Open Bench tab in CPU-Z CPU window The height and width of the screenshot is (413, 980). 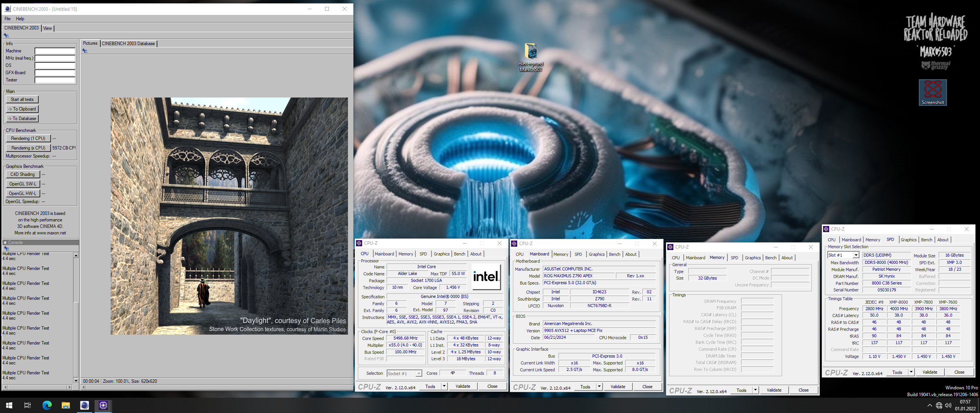click(x=459, y=254)
